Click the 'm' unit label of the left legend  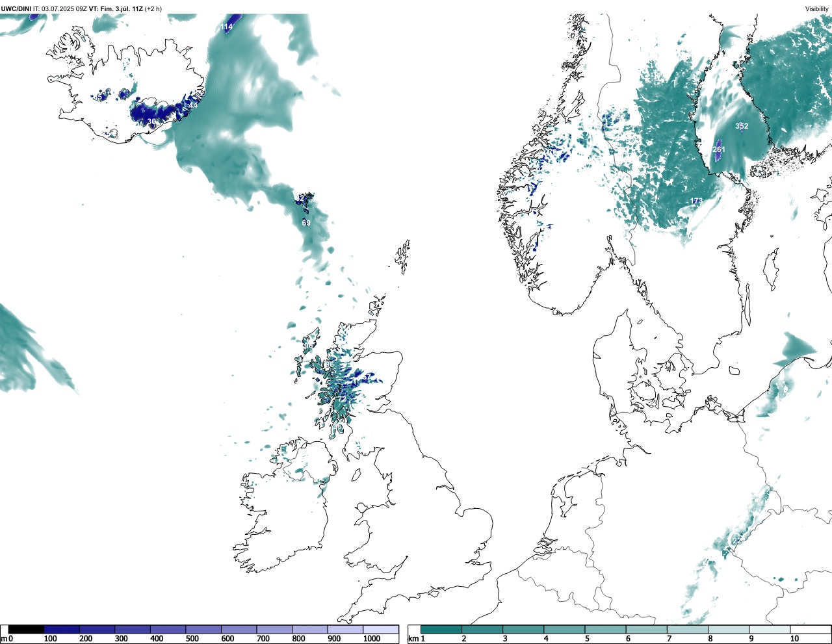pos(3,639)
